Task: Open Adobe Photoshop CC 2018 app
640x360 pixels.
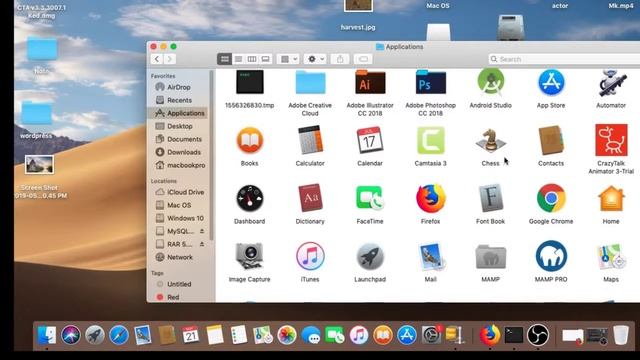Action: coord(430,82)
